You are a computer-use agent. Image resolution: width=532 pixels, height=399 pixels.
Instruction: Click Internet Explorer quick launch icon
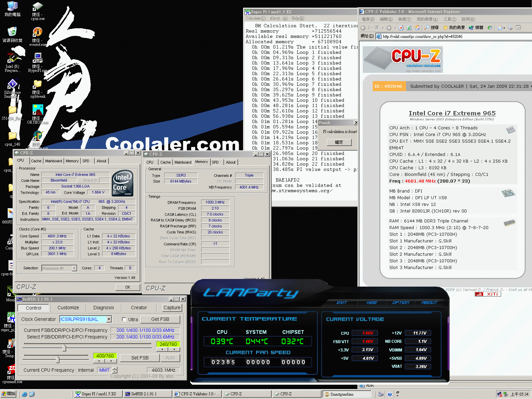pyautogui.click(x=25, y=394)
